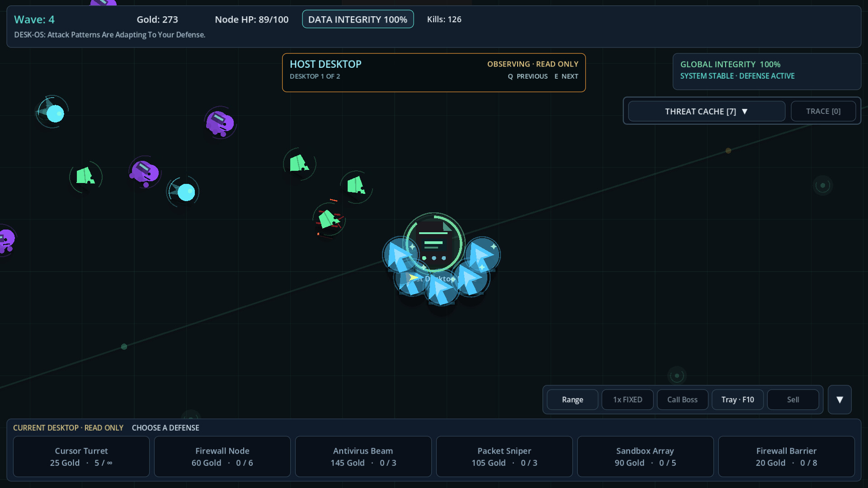
Task: Choose the Sandbox Array defense card
Action: tap(645, 456)
